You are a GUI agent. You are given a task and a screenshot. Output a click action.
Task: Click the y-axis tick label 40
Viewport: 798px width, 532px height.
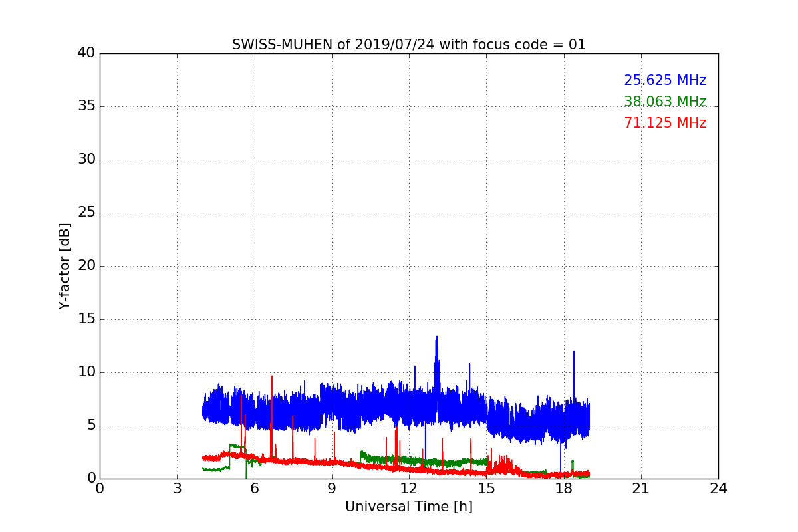tap(86, 53)
